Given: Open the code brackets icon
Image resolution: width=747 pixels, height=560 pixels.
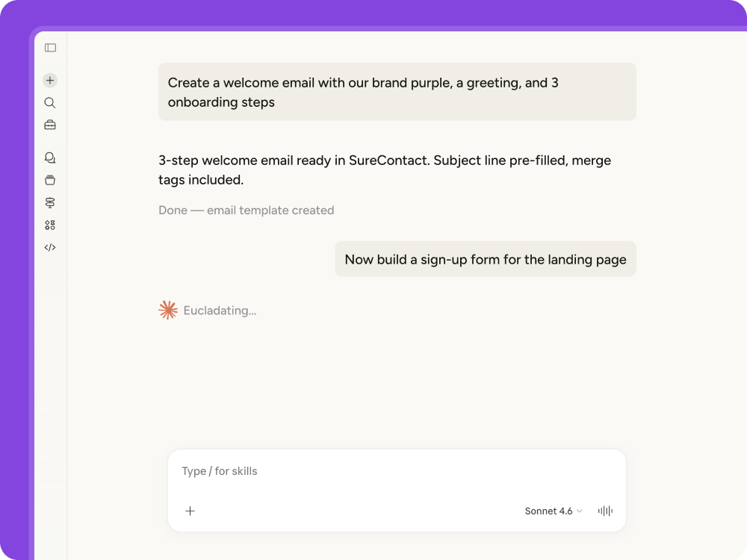Looking at the screenshot, I should (50, 247).
